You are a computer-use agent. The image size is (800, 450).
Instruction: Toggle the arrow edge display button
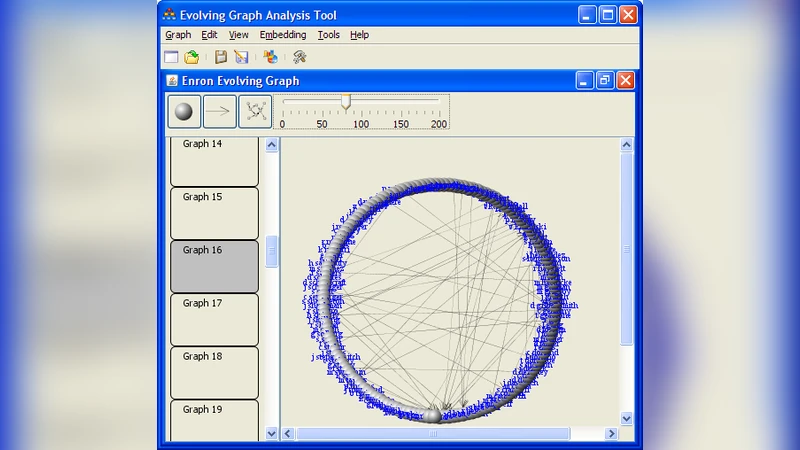pos(218,112)
